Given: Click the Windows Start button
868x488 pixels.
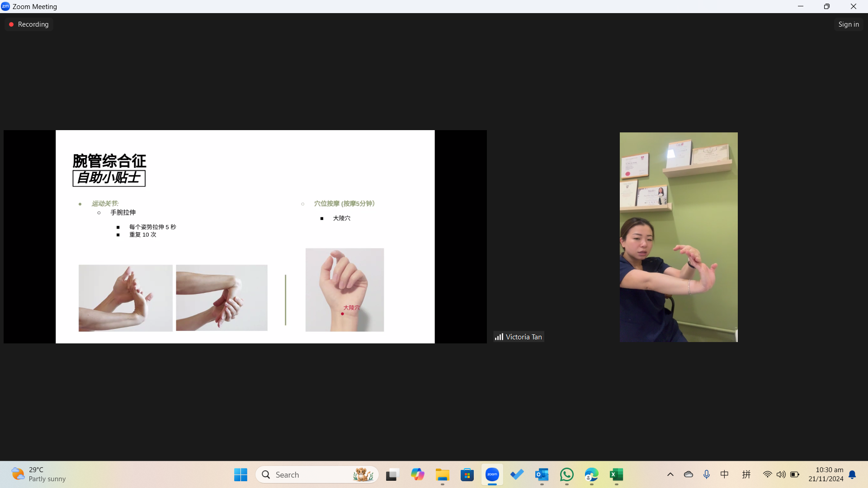Looking at the screenshot, I should point(241,474).
